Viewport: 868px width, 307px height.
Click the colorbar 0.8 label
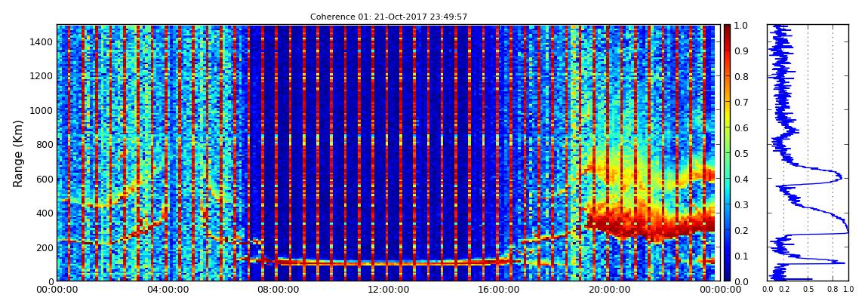click(743, 77)
